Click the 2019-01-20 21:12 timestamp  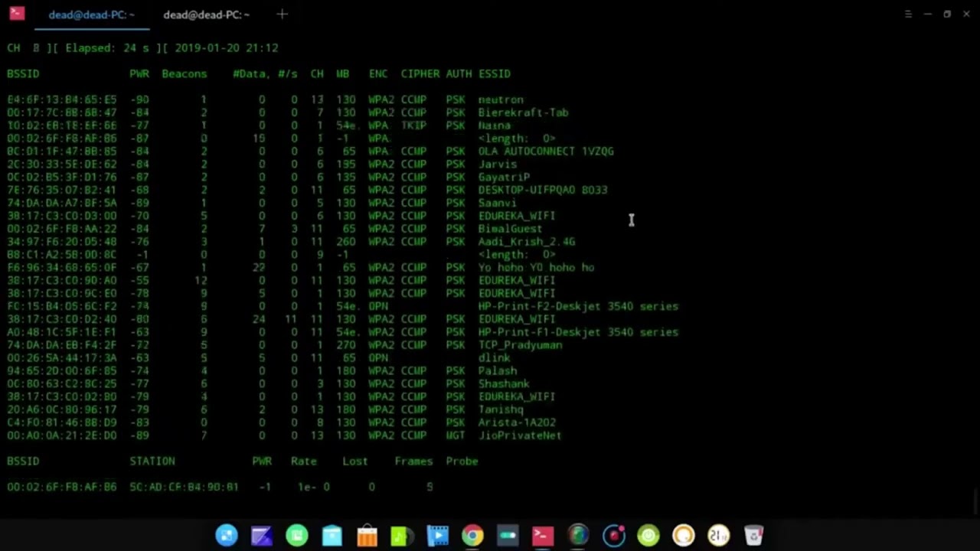227,47
